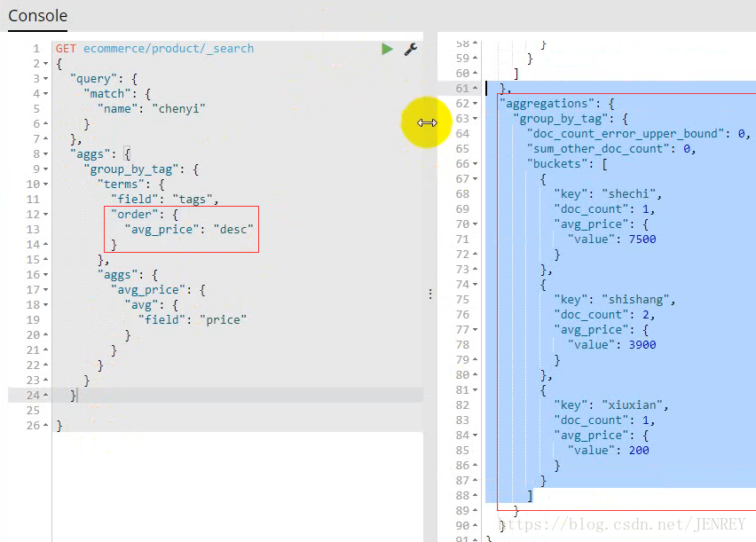
Task: Place cursor on the "chenyi" value
Action: point(179,109)
